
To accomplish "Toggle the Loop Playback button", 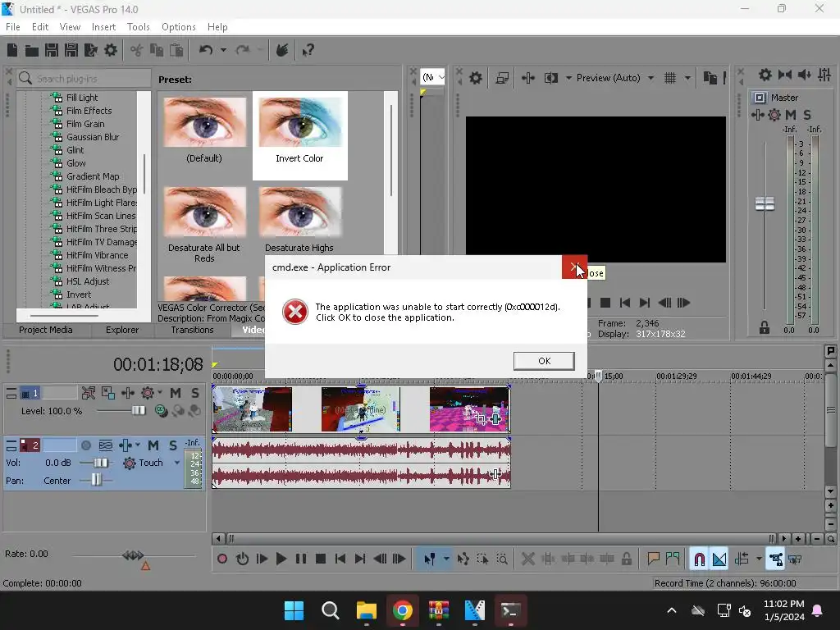I will [242, 559].
